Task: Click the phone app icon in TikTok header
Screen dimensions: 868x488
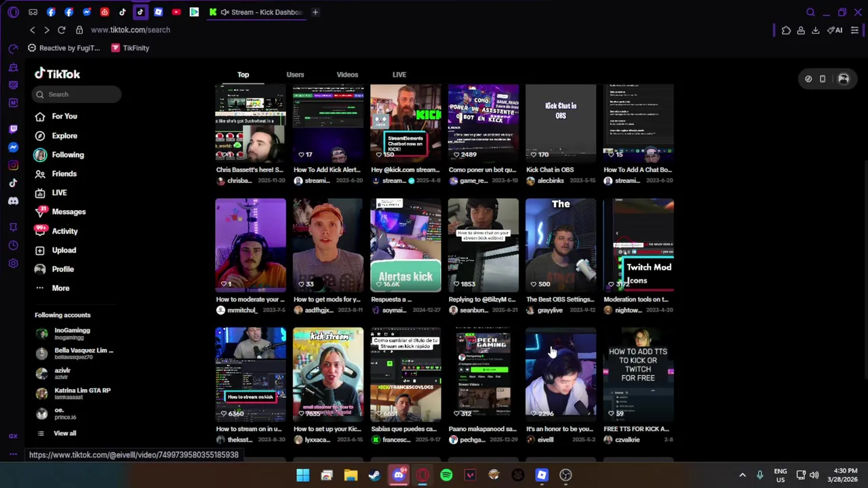Action: pyautogui.click(x=823, y=79)
